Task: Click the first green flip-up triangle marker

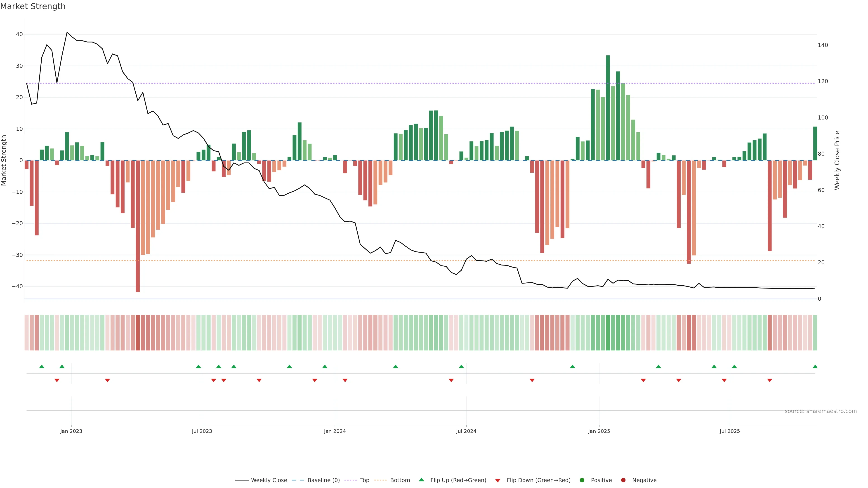Action: pos(42,366)
